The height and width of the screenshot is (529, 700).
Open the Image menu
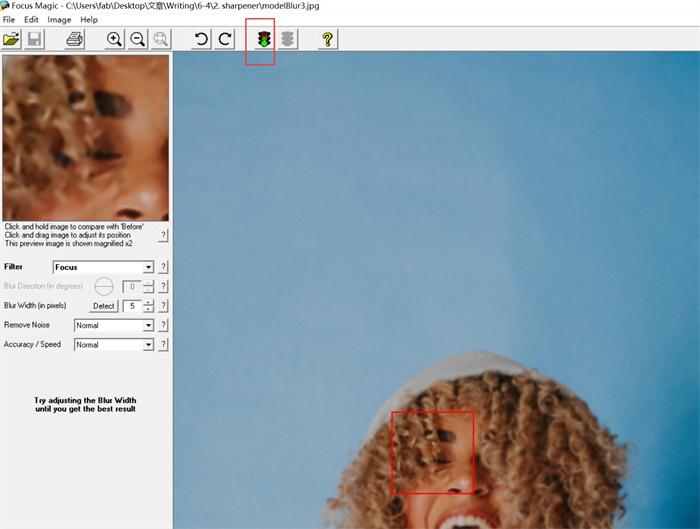point(59,20)
